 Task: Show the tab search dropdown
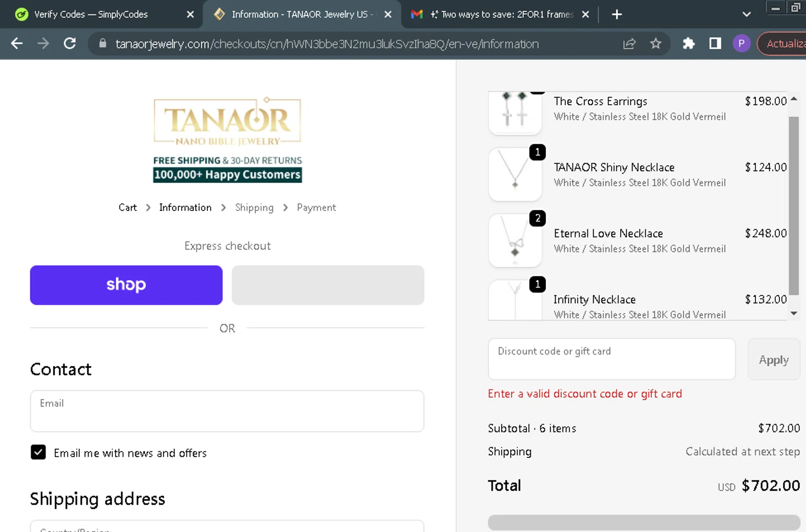point(746,14)
